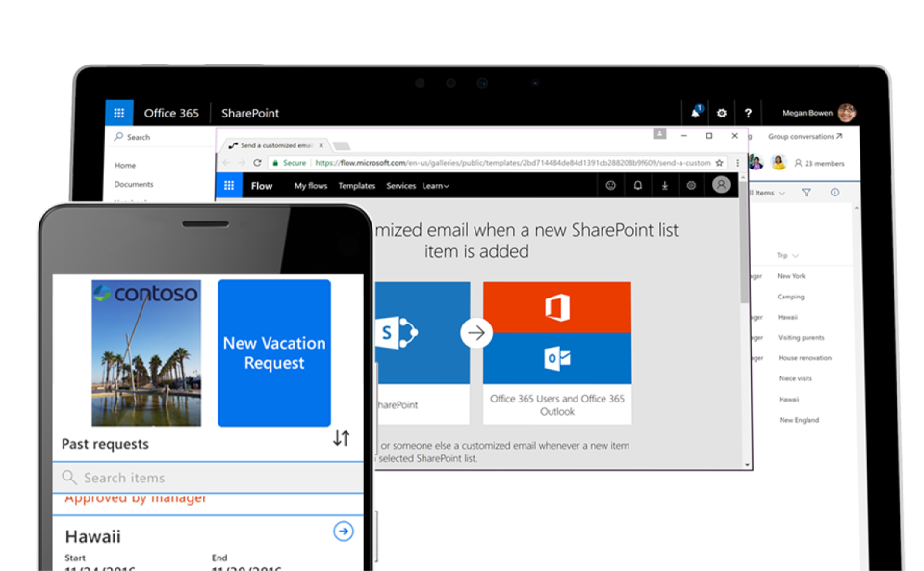The image size is (924, 571).
Task: Sort past requests with the arrows icon
Action: (341, 438)
